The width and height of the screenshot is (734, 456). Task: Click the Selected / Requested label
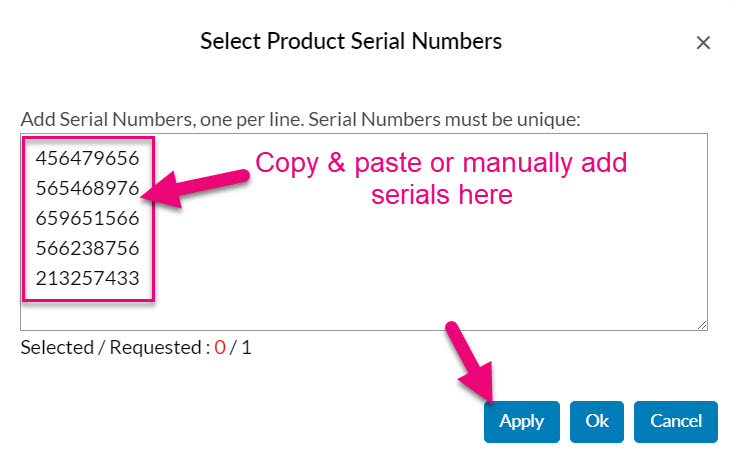(x=115, y=348)
